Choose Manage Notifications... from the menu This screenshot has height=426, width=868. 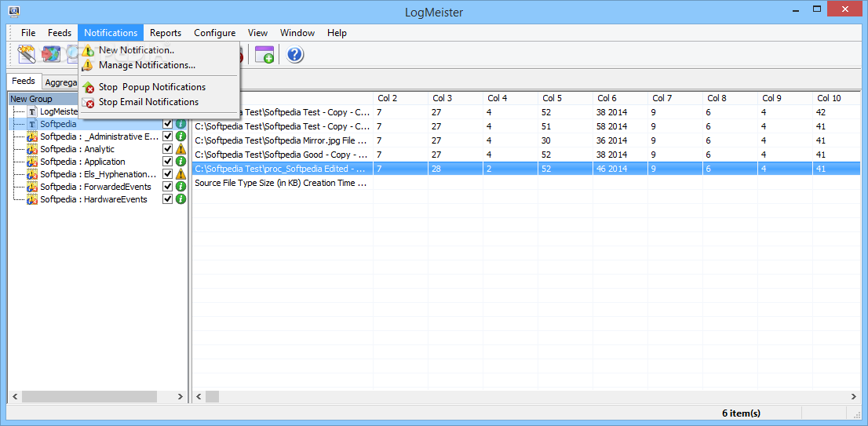[x=159, y=65]
